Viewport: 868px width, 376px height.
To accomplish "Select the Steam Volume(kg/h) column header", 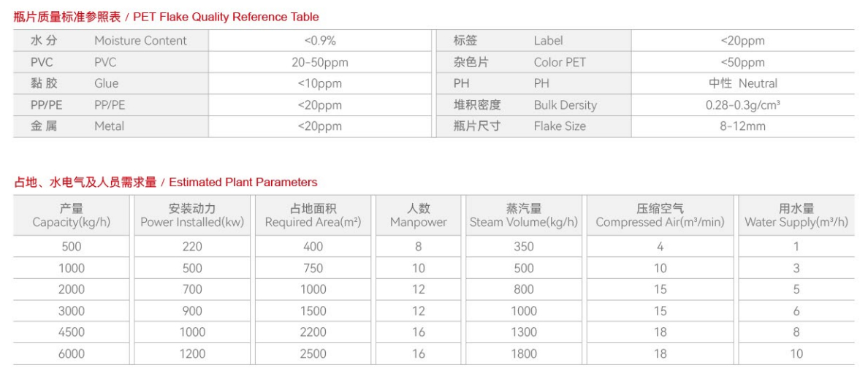I will pos(524,215).
